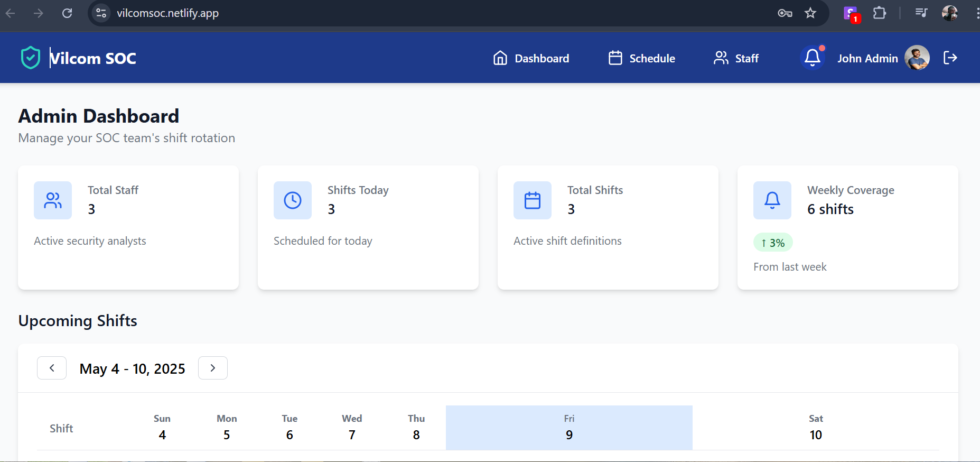Select Friday 9 column header

coord(569,427)
